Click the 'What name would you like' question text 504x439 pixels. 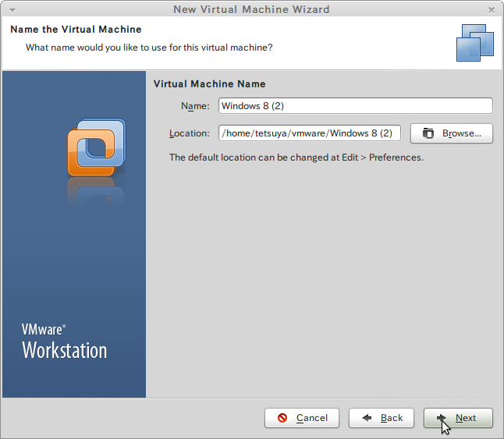[x=149, y=48]
